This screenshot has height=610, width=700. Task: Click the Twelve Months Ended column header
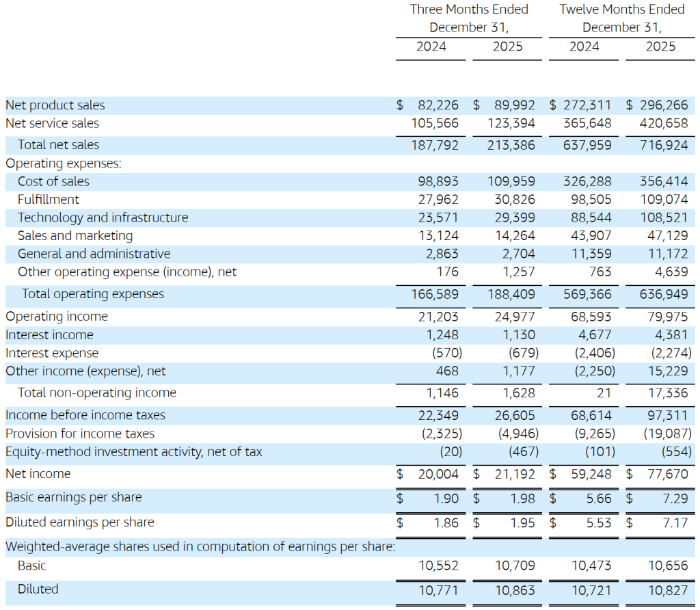point(621,10)
